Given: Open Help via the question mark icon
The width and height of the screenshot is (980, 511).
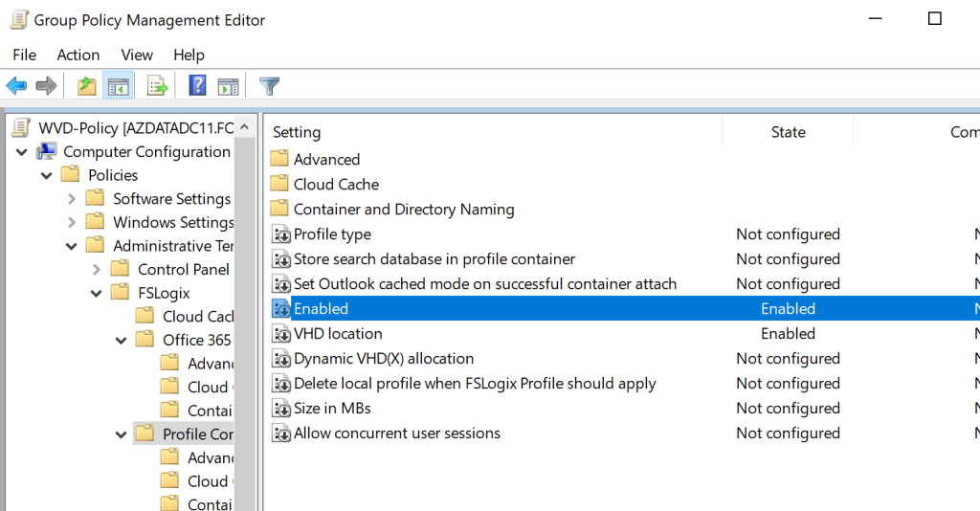Looking at the screenshot, I should 197,85.
